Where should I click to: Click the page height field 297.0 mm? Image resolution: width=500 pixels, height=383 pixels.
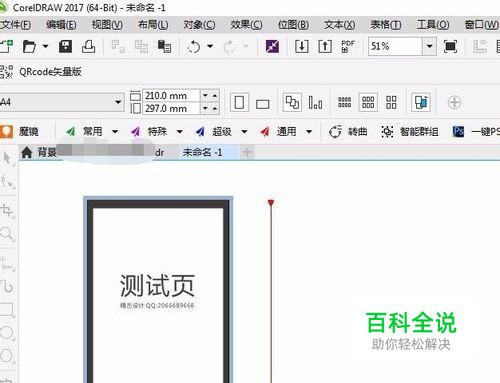(171, 108)
